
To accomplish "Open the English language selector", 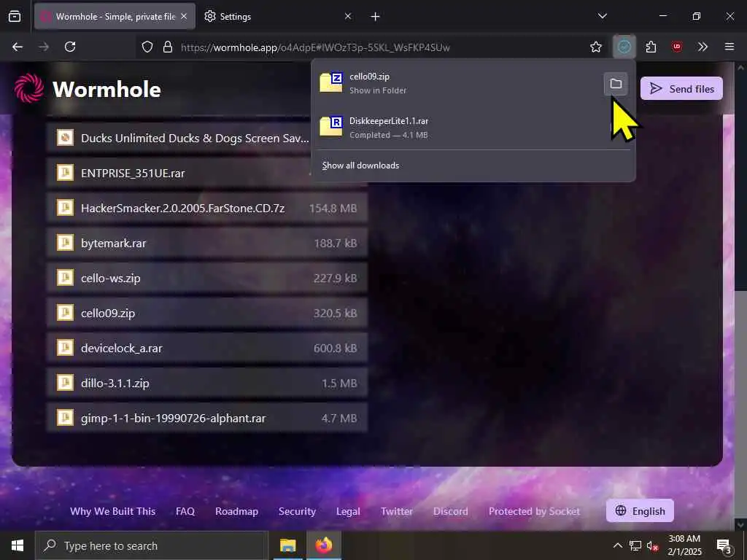I will pyautogui.click(x=640, y=511).
